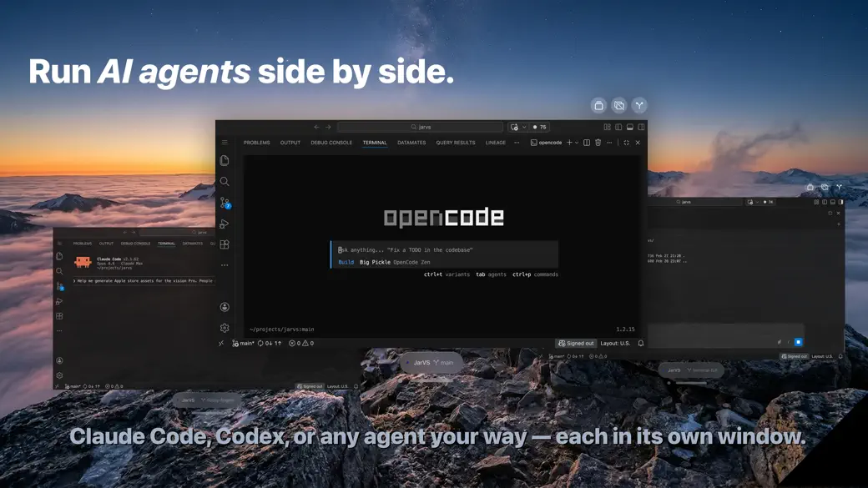Toggle hamburger menu in the center window
Screen dimensions: 868x488
pos(225,142)
